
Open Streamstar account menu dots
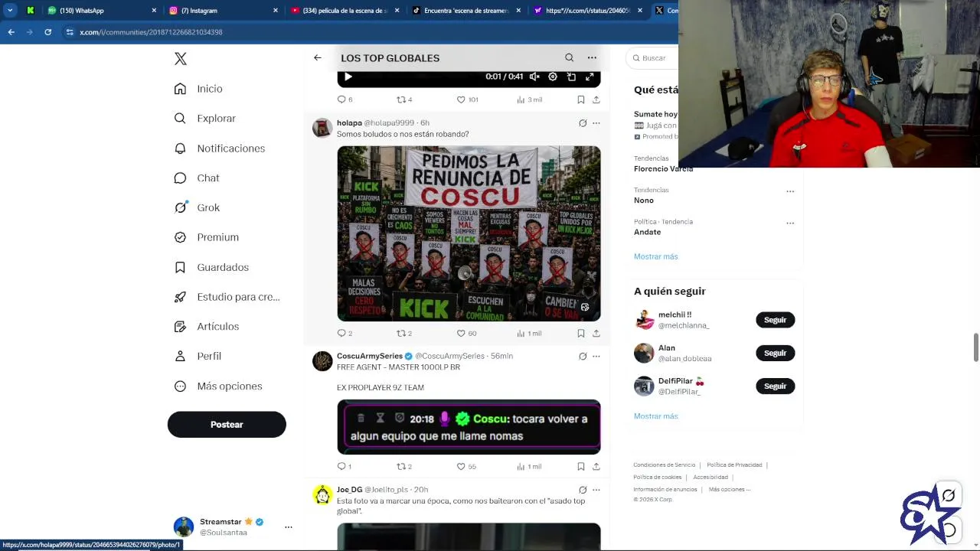point(289,527)
